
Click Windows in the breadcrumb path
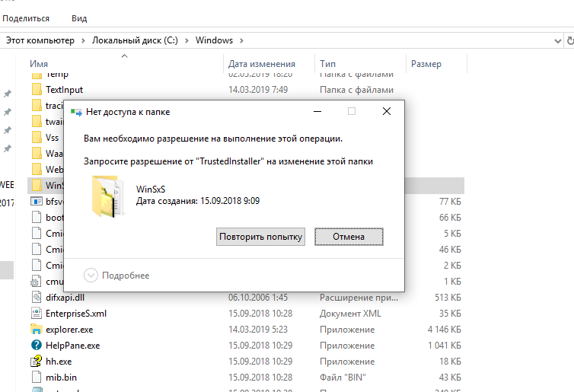pyautogui.click(x=214, y=40)
